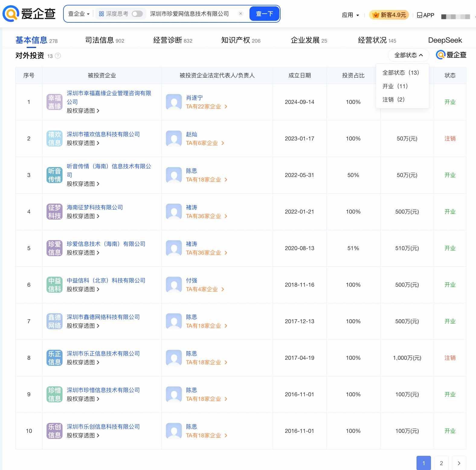Open the 知识产权 tab

pyautogui.click(x=240, y=40)
